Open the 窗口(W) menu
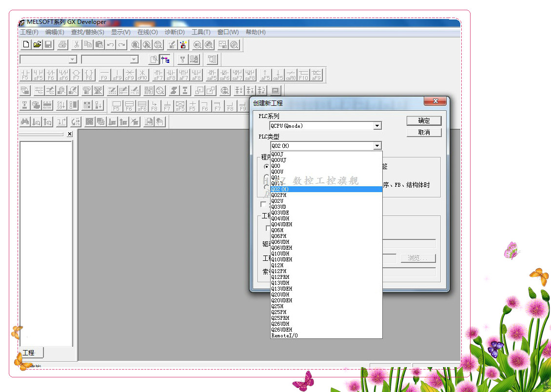The width and height of the screenshot is (551, 392). click(228, 32)
